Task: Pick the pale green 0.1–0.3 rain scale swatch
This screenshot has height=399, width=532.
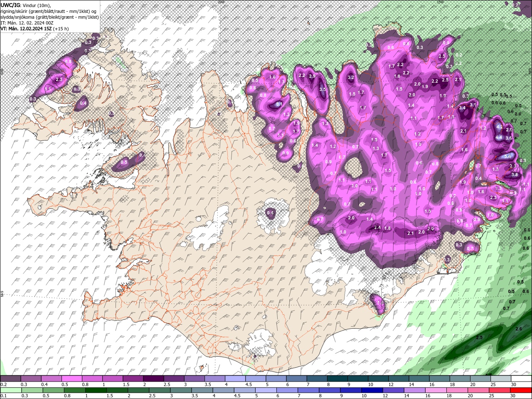Action: coord(10,390)
